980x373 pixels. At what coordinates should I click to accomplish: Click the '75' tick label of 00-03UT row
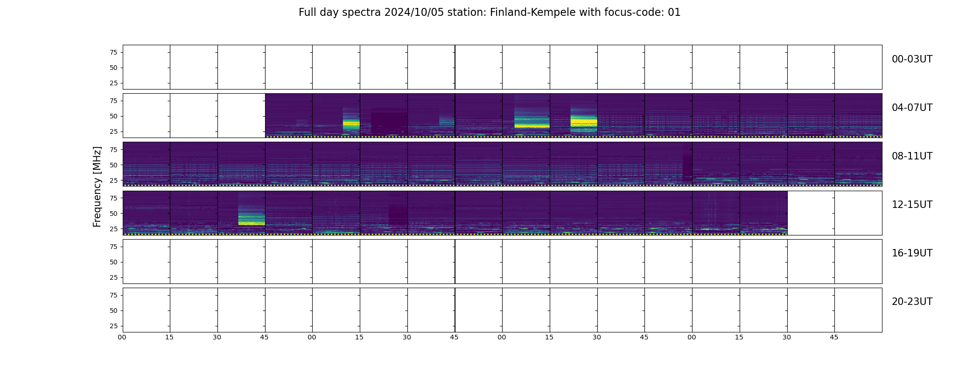113,52
